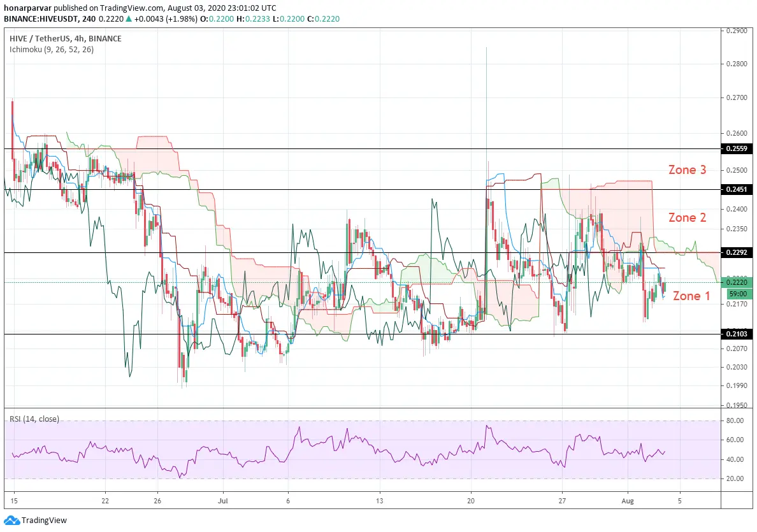Click the 40.00 RSI scale value
The height and width of the screenshot is (532, 757).
735,459
